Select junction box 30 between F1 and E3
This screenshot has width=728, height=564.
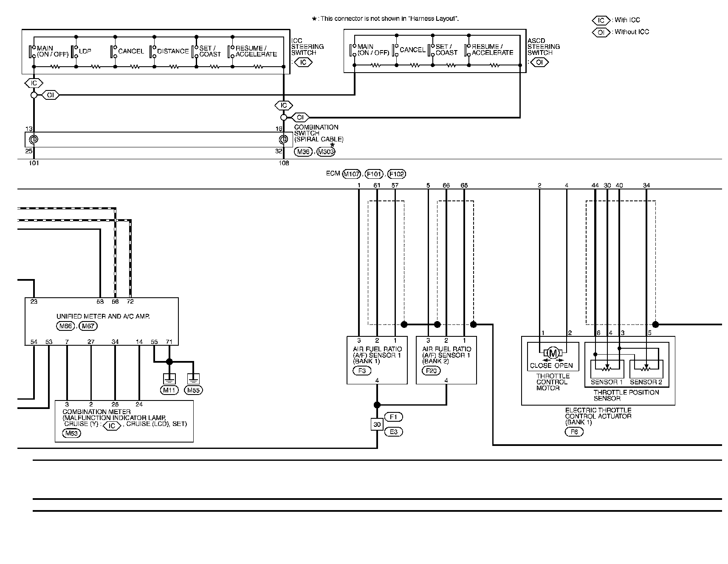pyautogui.click(x=377, y=424)
